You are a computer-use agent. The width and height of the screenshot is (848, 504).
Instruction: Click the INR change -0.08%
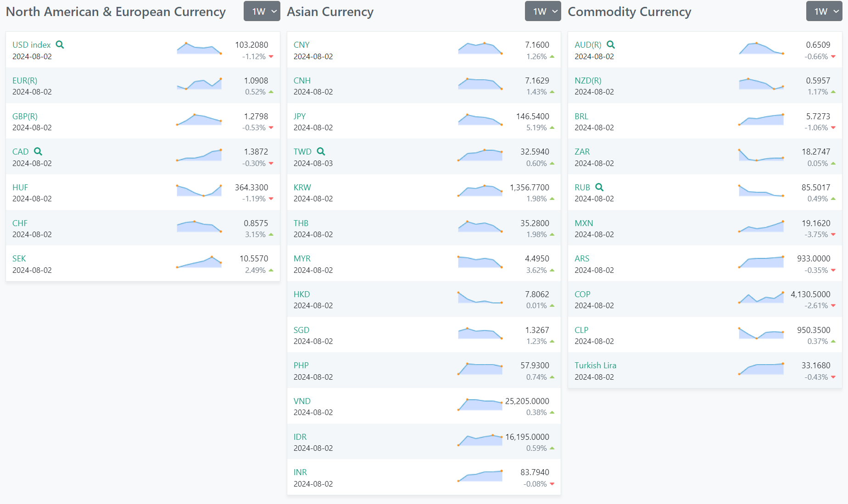tap(535, 484)
